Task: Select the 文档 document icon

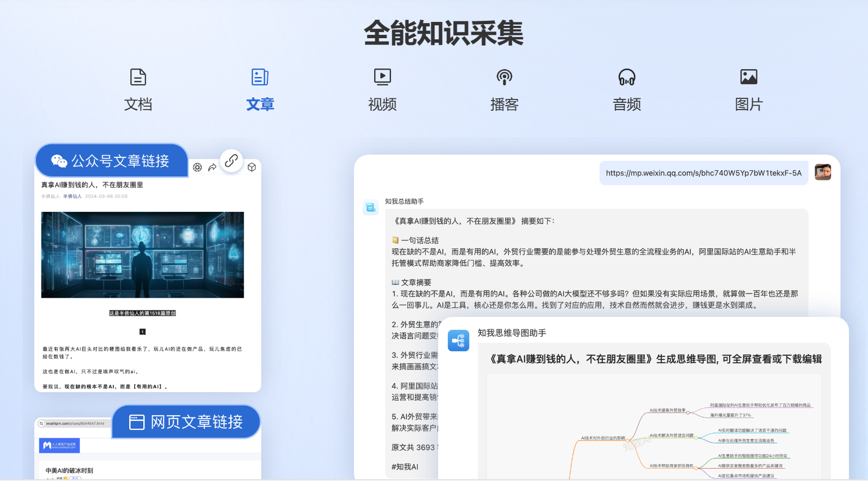Action: pos(138,77)
